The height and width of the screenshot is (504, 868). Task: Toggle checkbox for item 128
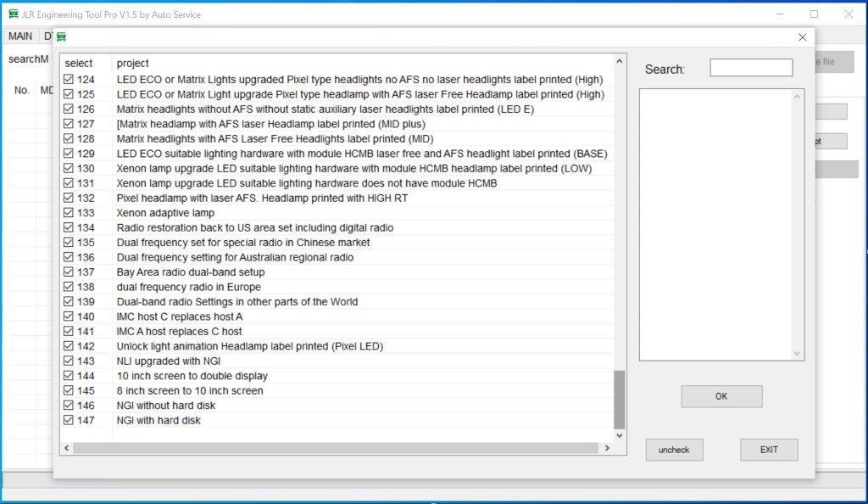(68, 138)
